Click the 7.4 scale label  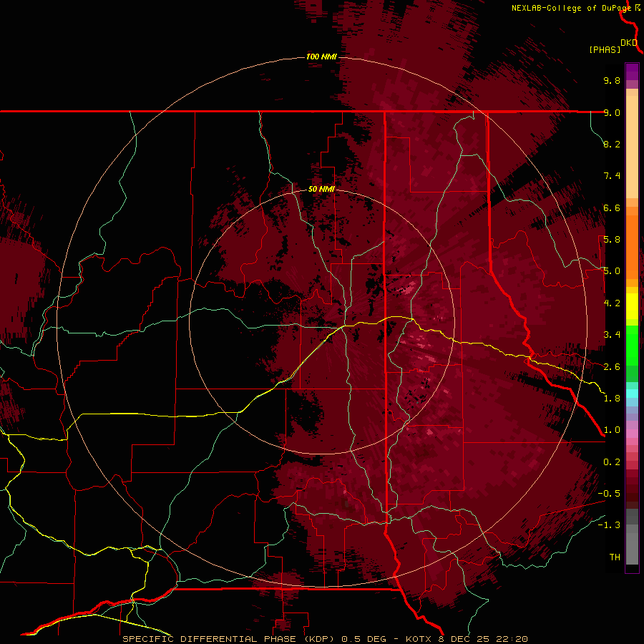pyautogui.click(x=612, y=176)
